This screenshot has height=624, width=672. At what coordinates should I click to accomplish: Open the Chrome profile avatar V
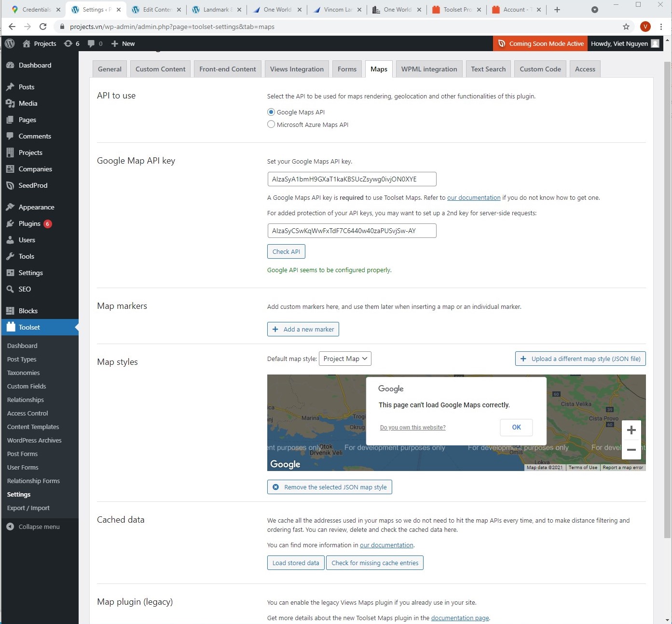click(x=645, y=27)
